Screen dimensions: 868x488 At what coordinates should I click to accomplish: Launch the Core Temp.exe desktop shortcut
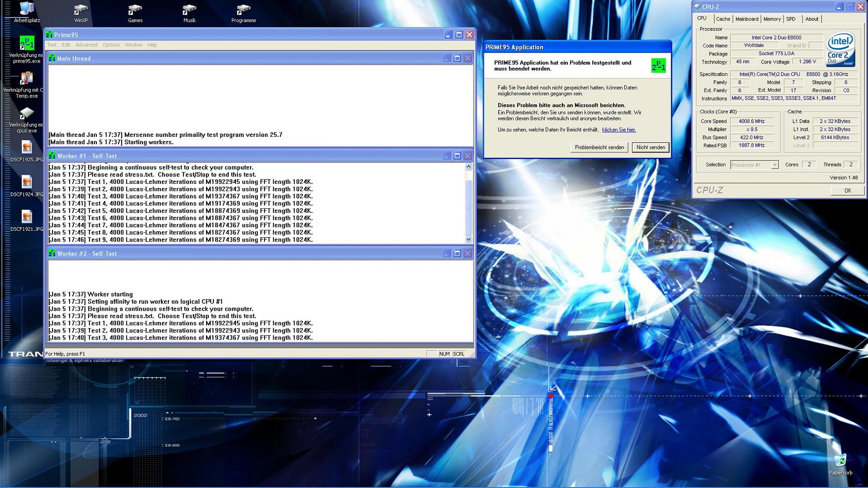coord(27,85)
